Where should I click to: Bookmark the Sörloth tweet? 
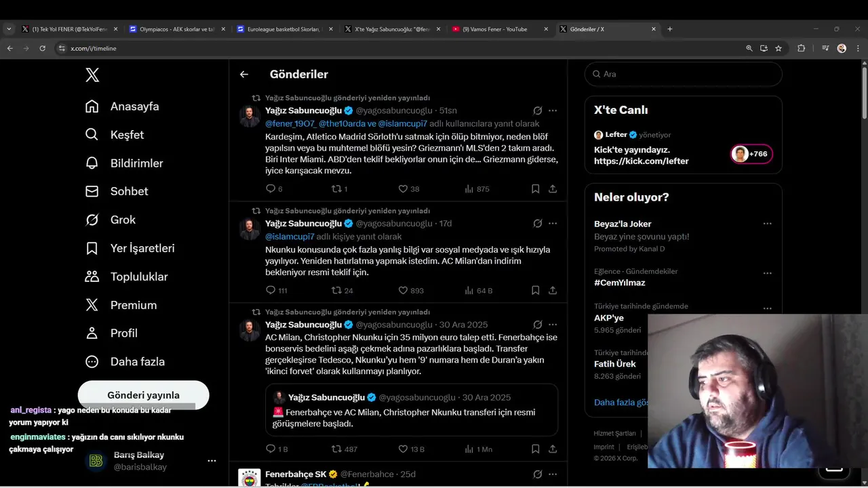pyautogui.click(x=535, y=189)
